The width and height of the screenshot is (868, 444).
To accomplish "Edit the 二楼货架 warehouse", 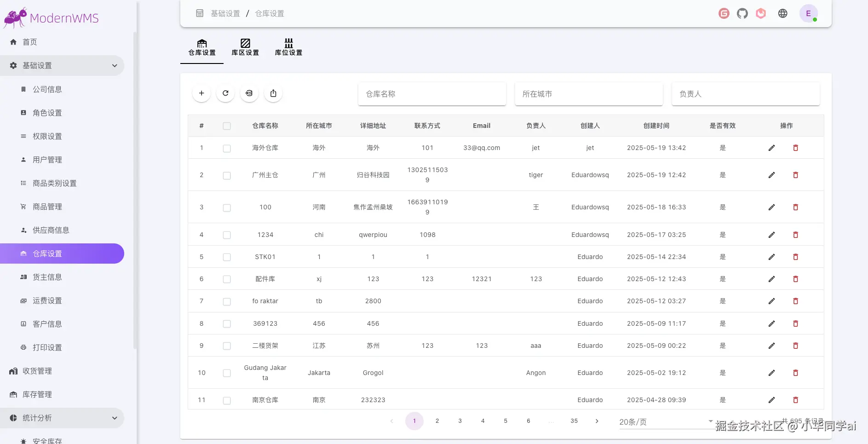I will (772, 346).
